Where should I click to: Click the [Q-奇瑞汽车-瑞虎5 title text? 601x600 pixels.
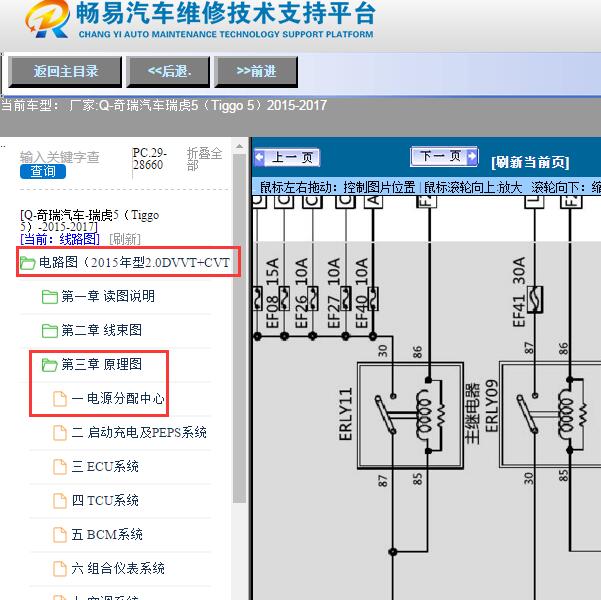89,220
